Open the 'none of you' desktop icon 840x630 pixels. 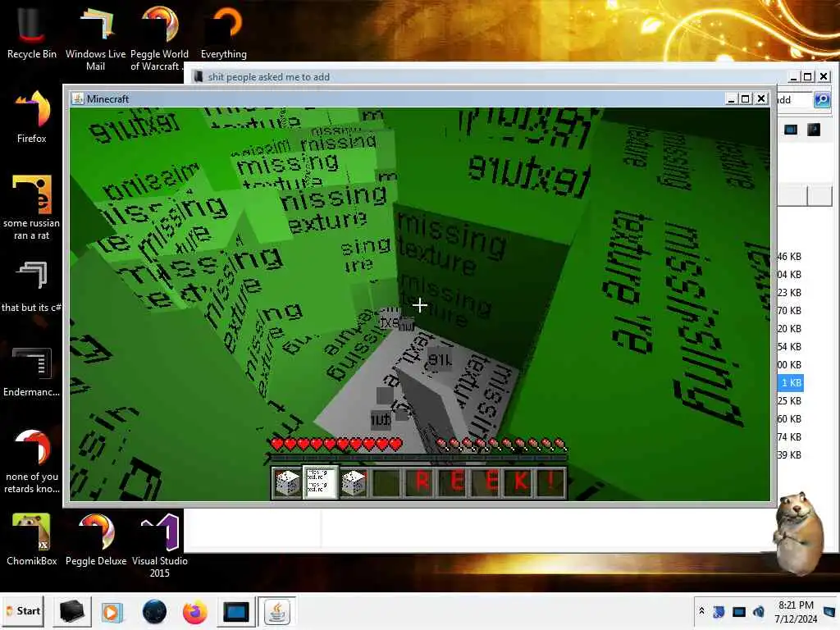31,461
